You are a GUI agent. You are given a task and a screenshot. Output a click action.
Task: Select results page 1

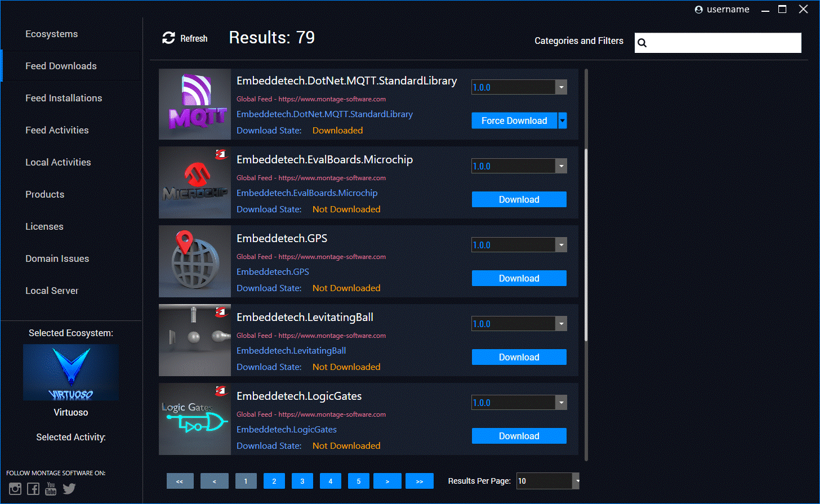coord(246,481)
